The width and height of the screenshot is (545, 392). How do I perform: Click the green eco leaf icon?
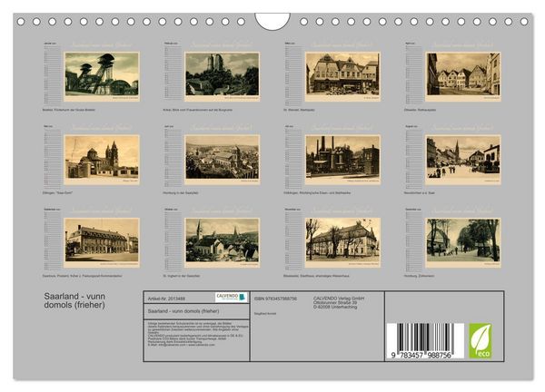[481, 340]
